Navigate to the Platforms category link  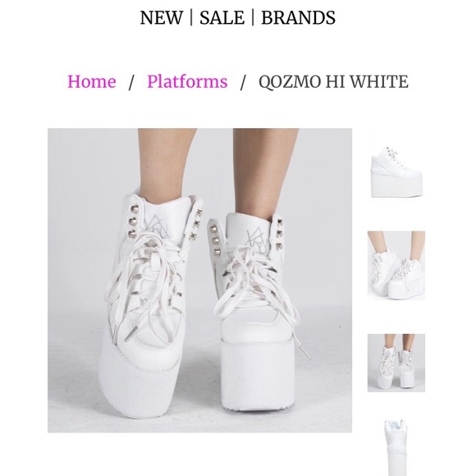(x=187, y=82)
